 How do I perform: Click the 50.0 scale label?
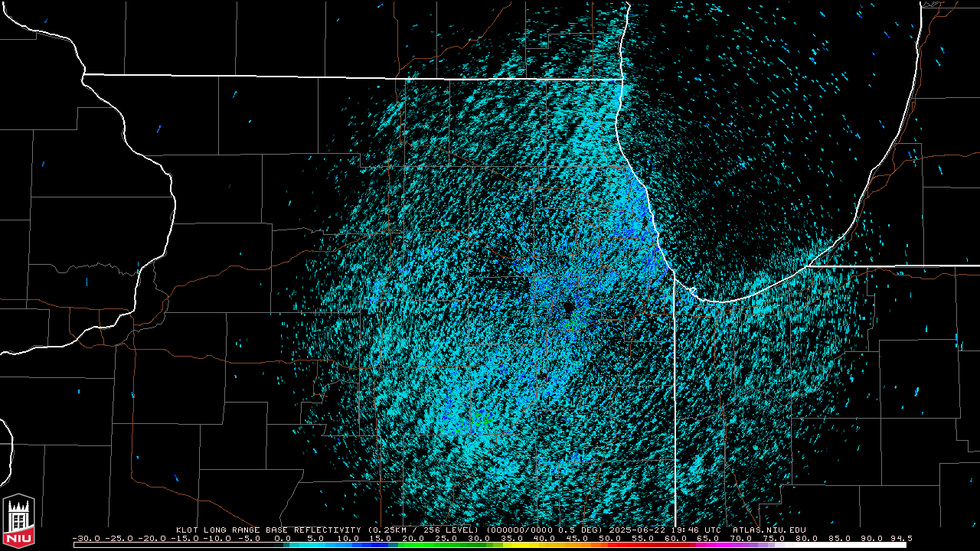[611, 538]
